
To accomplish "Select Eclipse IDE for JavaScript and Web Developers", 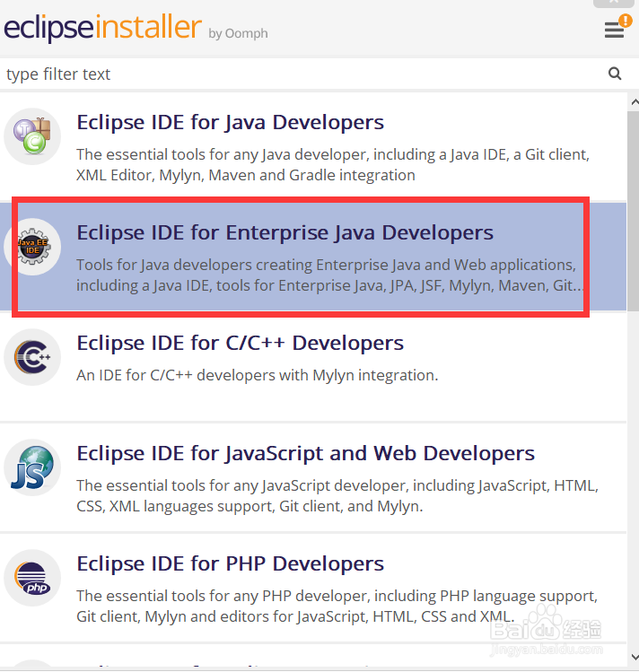I will coord(313,477).
